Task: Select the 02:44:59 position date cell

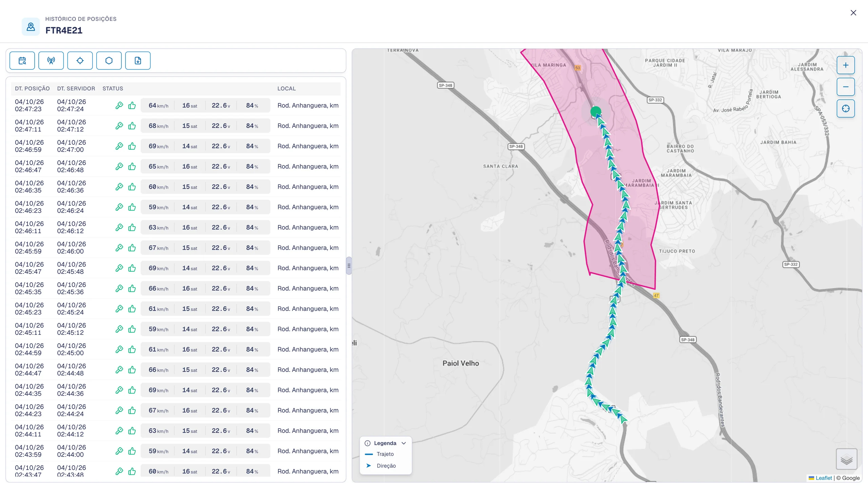Action: [29, 349]
